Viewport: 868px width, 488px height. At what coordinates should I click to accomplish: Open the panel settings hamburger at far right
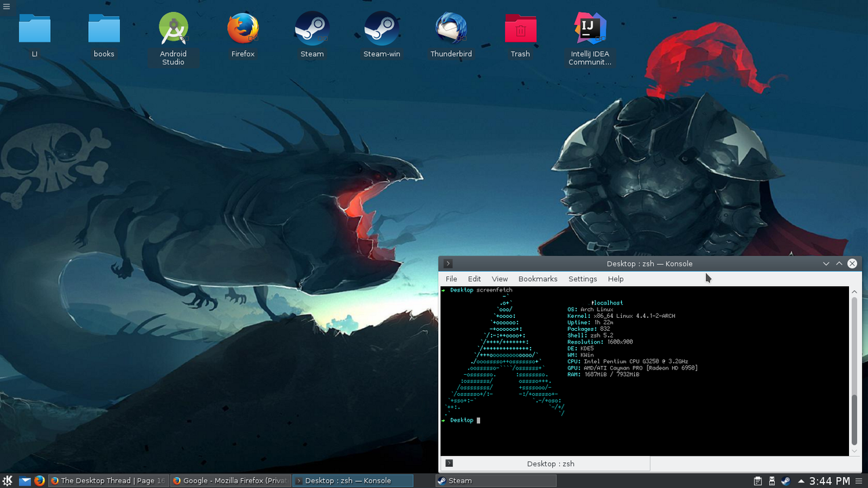coord(860,481)
